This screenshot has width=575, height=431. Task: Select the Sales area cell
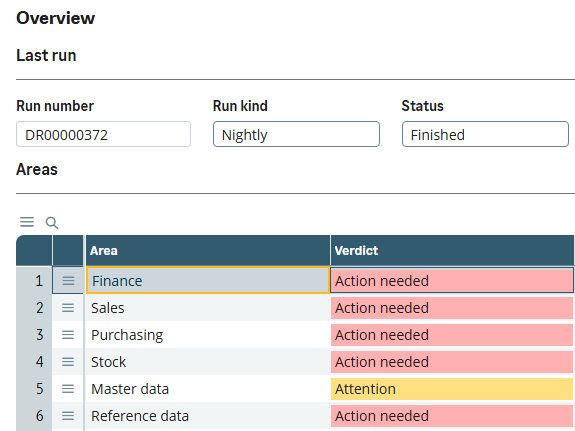point(208,308)
